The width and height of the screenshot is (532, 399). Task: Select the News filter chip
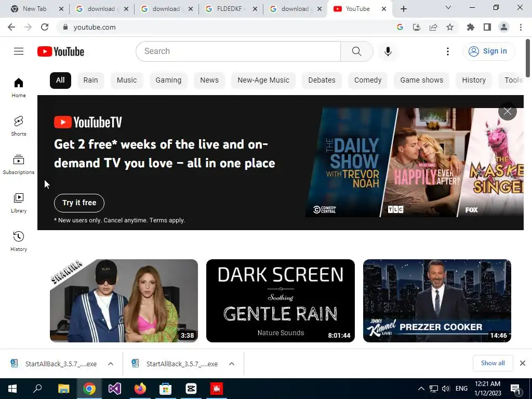coord(209,81)
